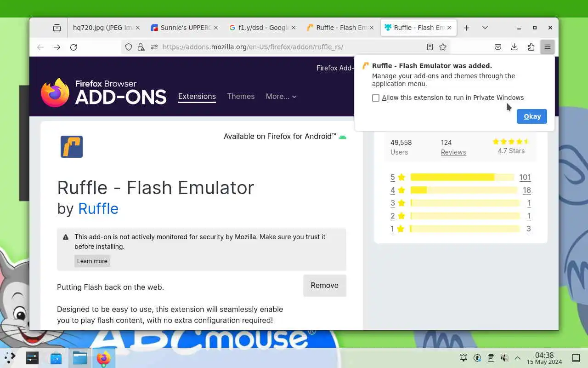Screen dimensions: 588x368
Task: Close the Sunnie's UPPERCASE tab
Action: coord(216,28)
